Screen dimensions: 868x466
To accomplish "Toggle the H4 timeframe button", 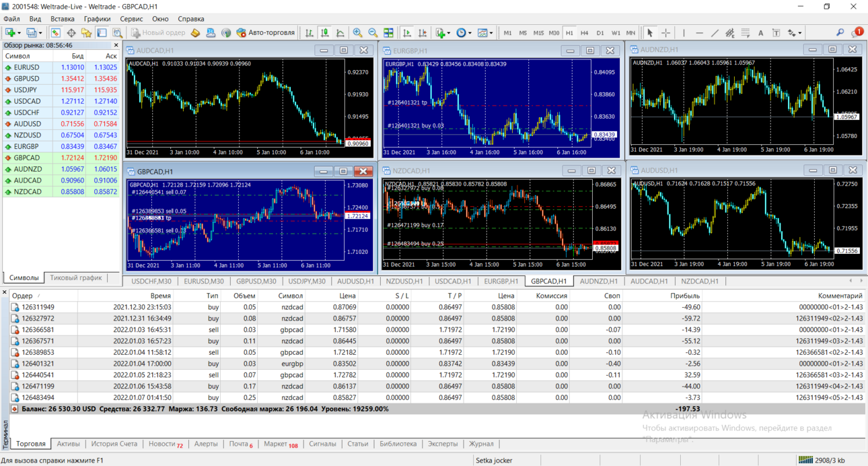I will (584, 32).
